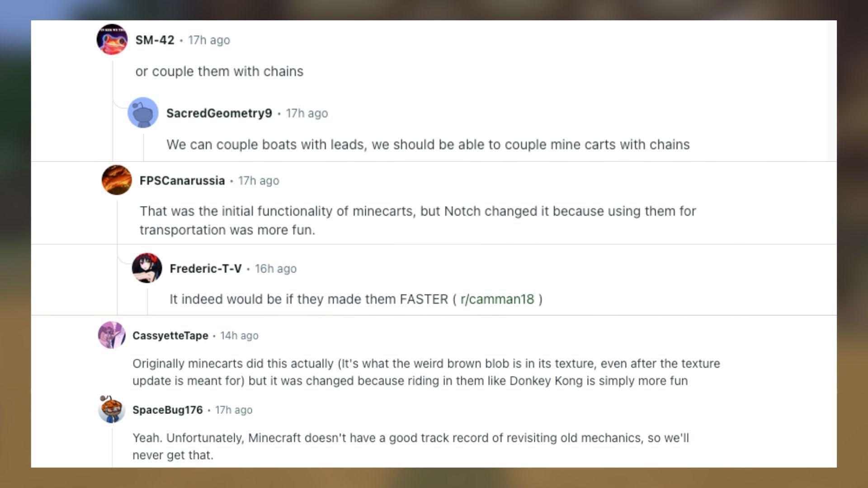The height and width of the screenshot is (488, 868).
Task: Click SM-42's red frog avatar
Action: 112,40
